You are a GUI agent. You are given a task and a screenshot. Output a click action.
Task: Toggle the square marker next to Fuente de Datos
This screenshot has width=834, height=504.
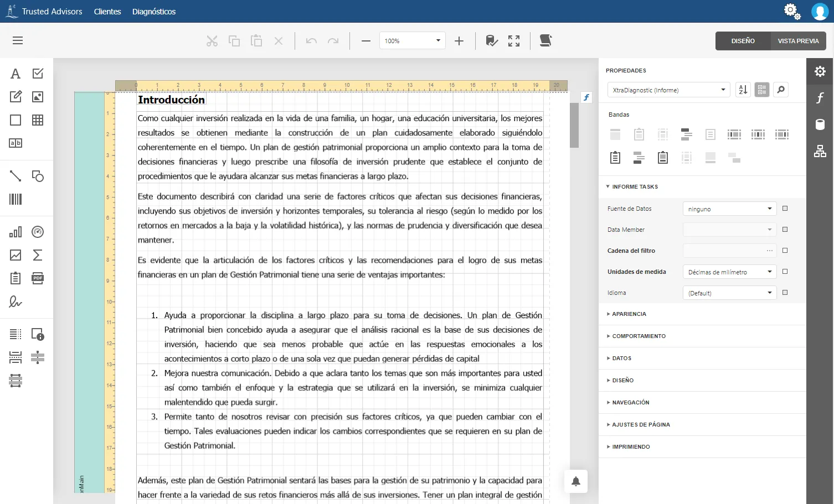[785, 209]
